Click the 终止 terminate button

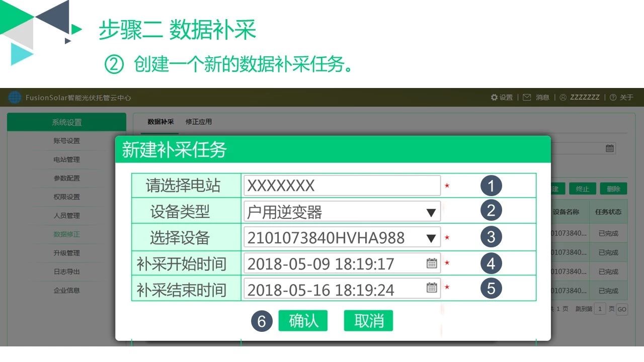point(583,189)
